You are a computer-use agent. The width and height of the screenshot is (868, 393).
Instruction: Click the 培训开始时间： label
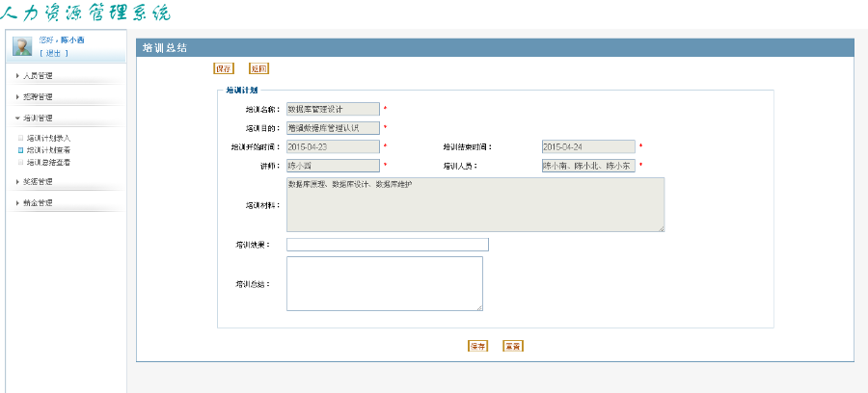(x=256, y=147)
